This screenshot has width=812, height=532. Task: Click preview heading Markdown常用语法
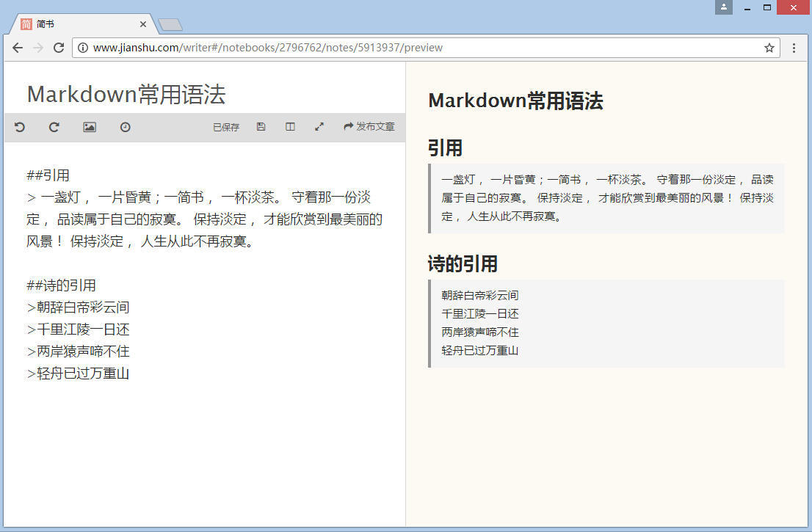pyautogui.click(x=516, y=101)
